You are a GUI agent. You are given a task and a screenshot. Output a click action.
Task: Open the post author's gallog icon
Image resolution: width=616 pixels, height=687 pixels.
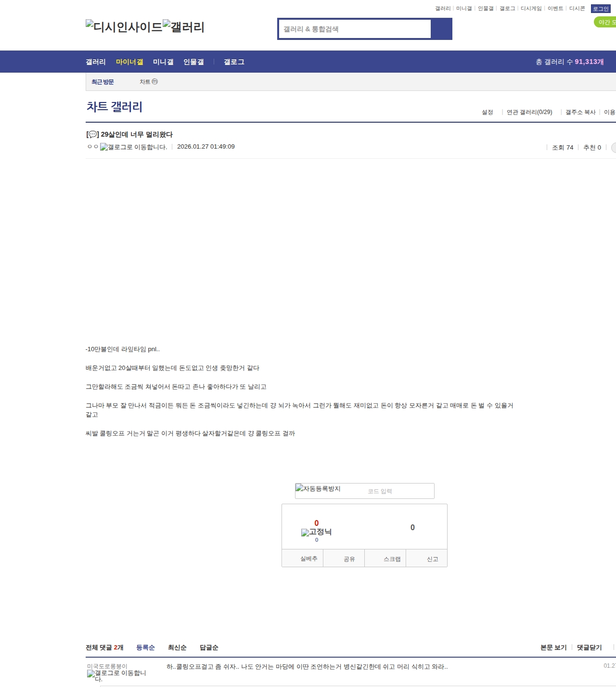pos(133,147)
